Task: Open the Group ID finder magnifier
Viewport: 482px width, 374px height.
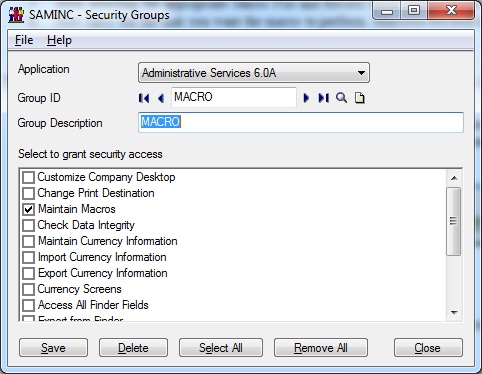Action: pos(341,98)
